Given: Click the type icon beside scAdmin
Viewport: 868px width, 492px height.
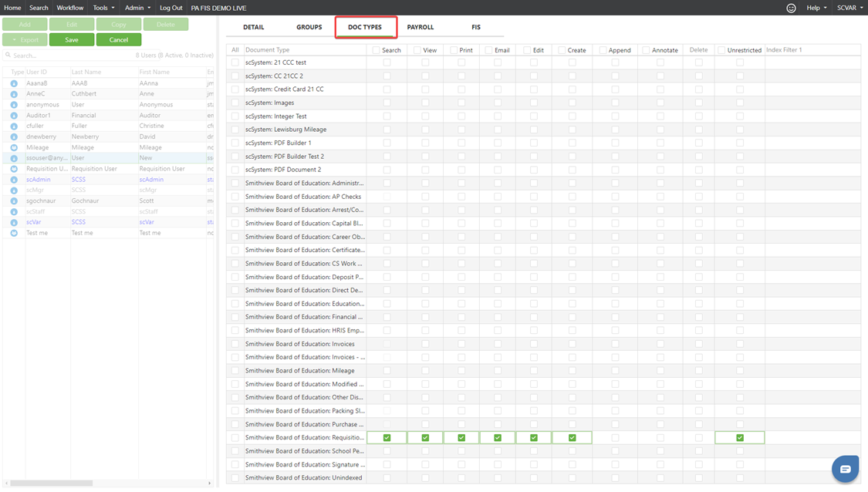Looking at the screenshot, I should pyautogui.click(x=14, y=180).
